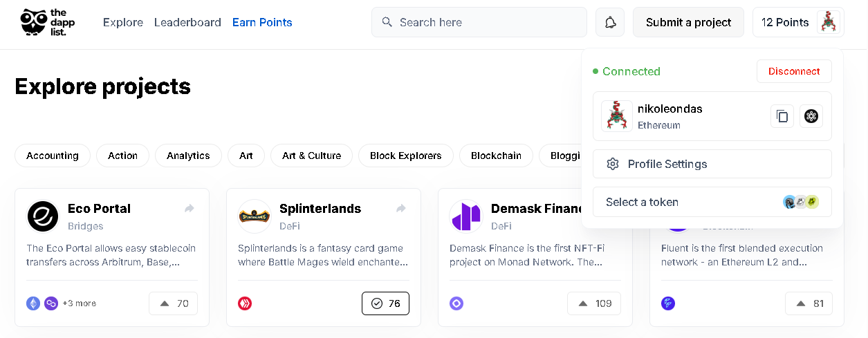Image resolution: width=868 pixels, height=338 pixels.
Task: Click Bridges label under Eco Portal
Action: tap(86, 226)
